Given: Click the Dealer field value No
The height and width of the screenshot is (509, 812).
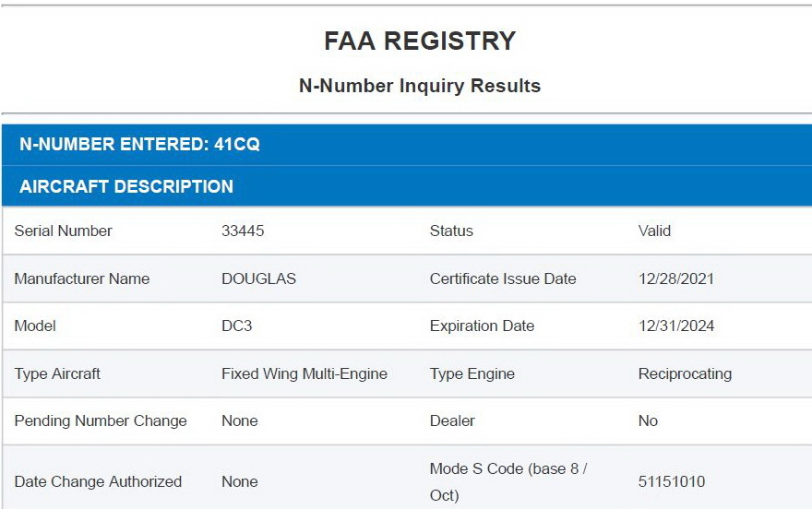Looking at the screenshot, I should pos(648,421).
